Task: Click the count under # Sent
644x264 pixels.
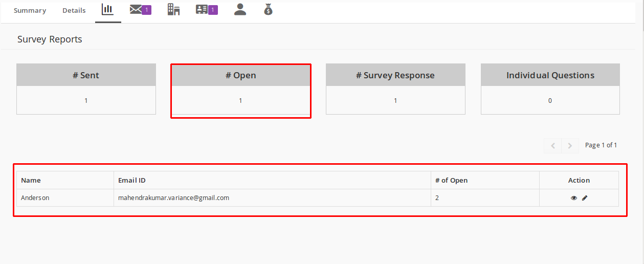Action: pos(86,101)
